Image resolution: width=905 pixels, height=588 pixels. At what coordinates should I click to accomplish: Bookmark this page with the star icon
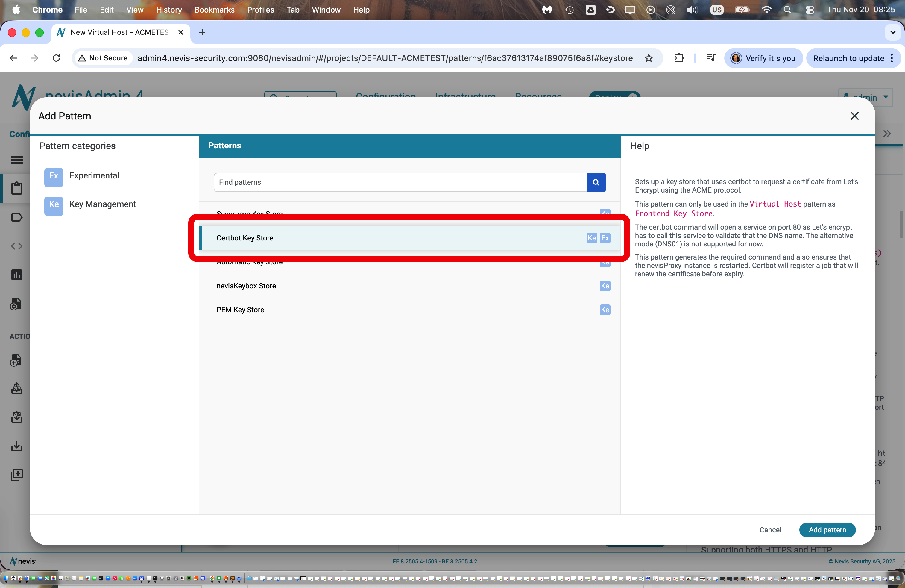pyautogui.click(x=649, y=58)
